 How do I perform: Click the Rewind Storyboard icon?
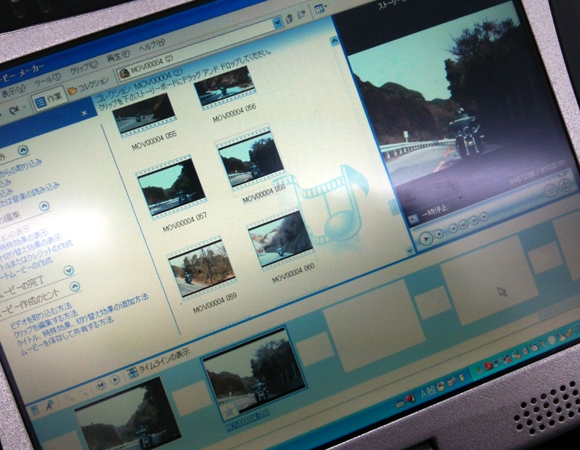pyautogui.click(x=100, y=385)
